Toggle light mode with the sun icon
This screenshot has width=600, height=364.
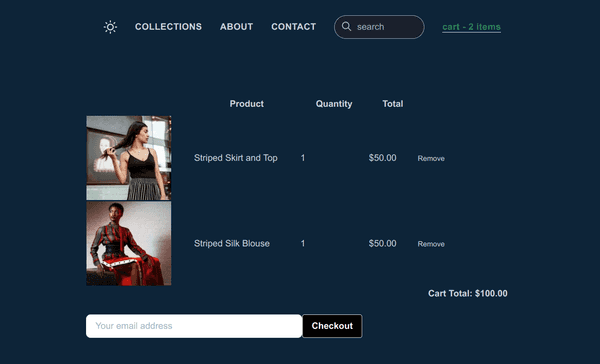click(x=110, y=27)
